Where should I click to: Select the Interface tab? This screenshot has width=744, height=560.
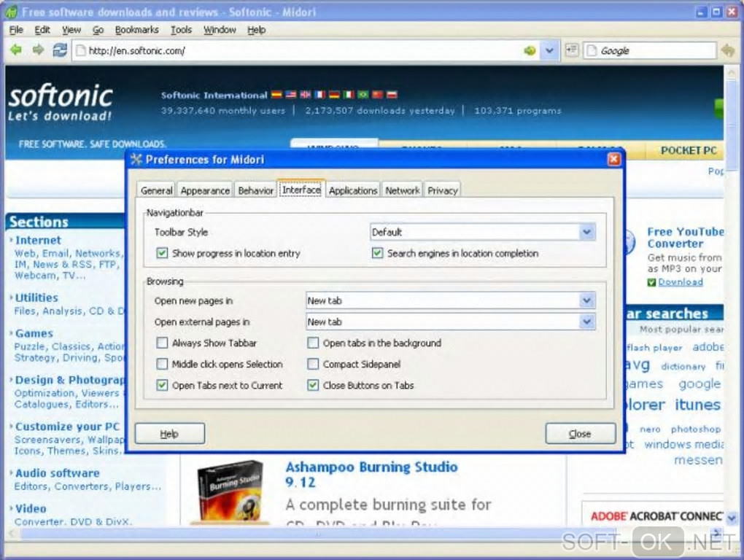coord(301,189)
